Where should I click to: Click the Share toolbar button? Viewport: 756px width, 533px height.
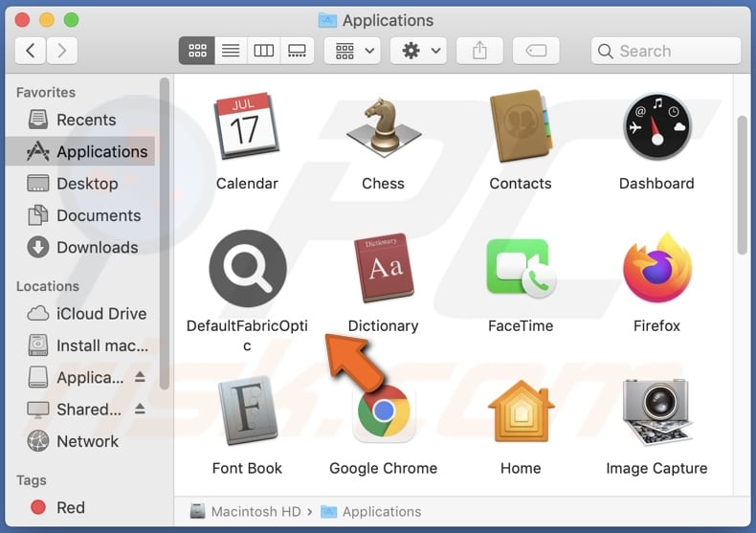pos(479,51)
